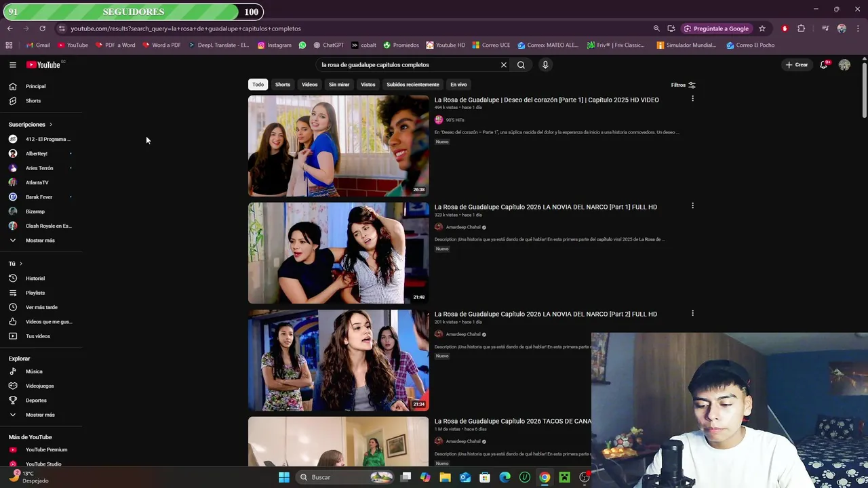
Task: Go back in Chrome
Action: (9, 28)
